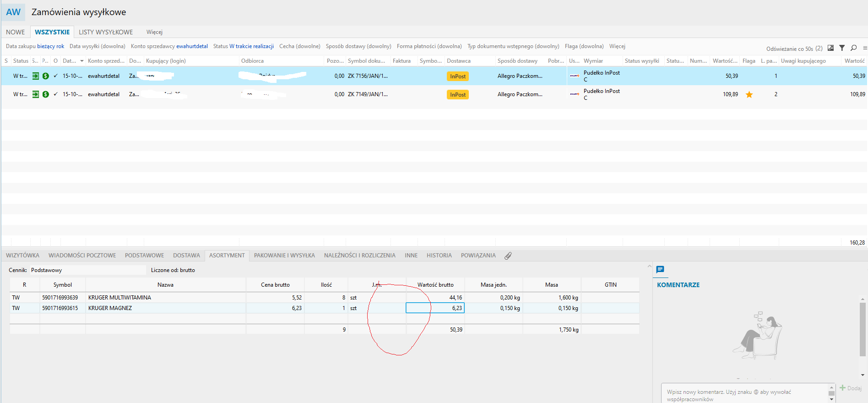Collapse the comments panel with the chevron

click(649, 266)
